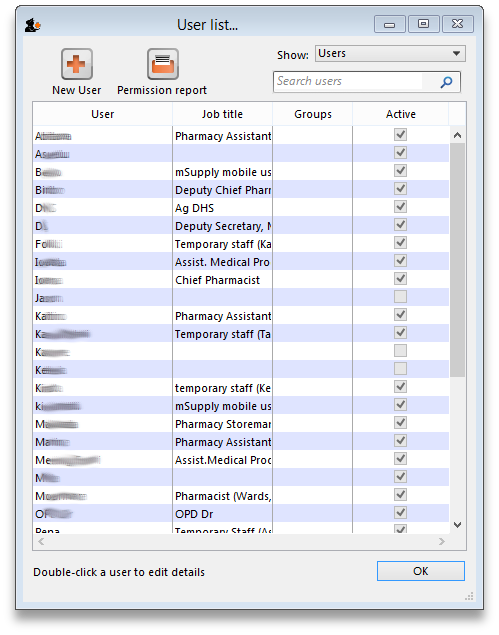
Task: Open the Show Users dropdown
Action: (x=390, y=53)
